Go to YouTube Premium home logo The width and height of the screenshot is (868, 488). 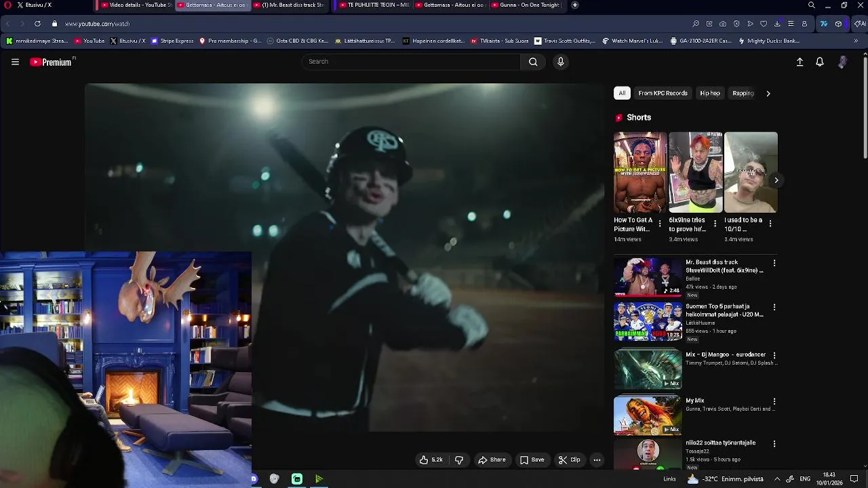pos(51,62)
